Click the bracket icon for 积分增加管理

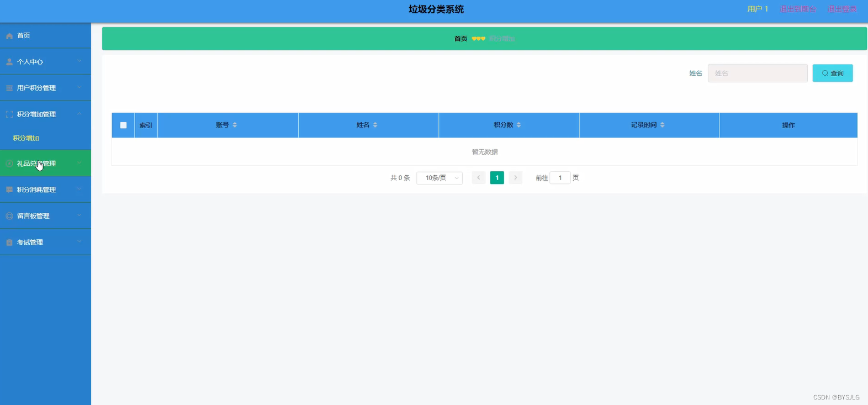9,114
